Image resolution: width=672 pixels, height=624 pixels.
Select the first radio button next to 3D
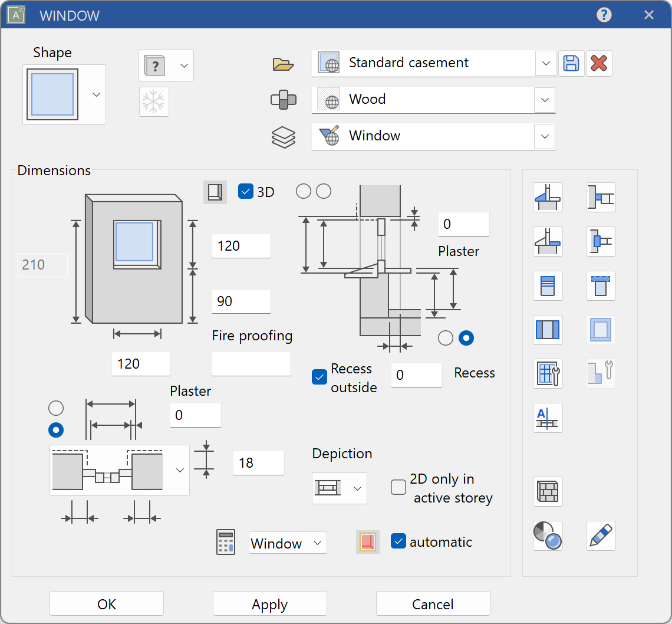pos(304,191)
